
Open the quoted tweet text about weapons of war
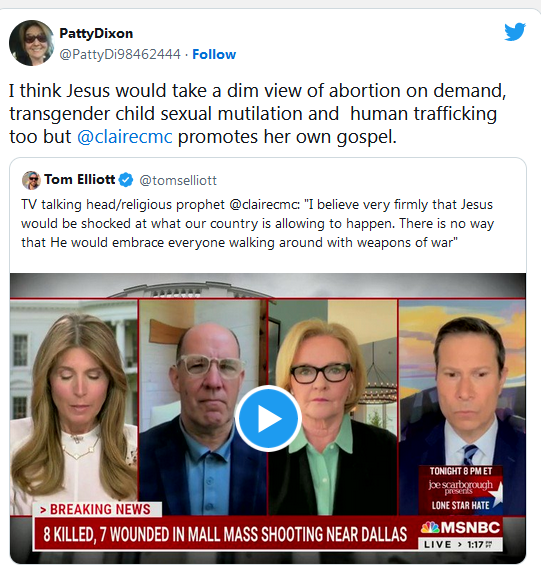click(257, 223)
